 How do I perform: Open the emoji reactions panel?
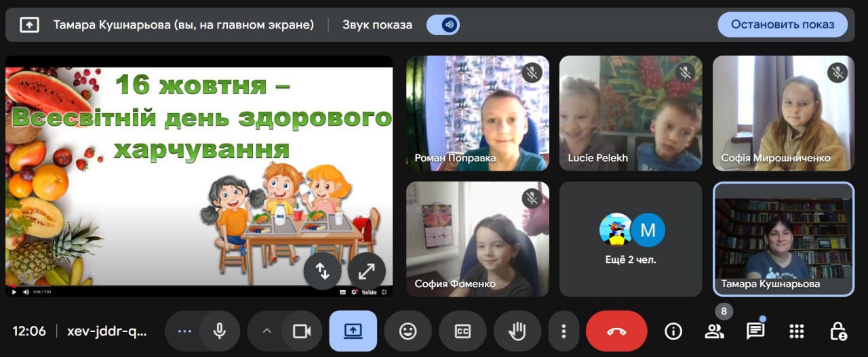tap(408, 331)
